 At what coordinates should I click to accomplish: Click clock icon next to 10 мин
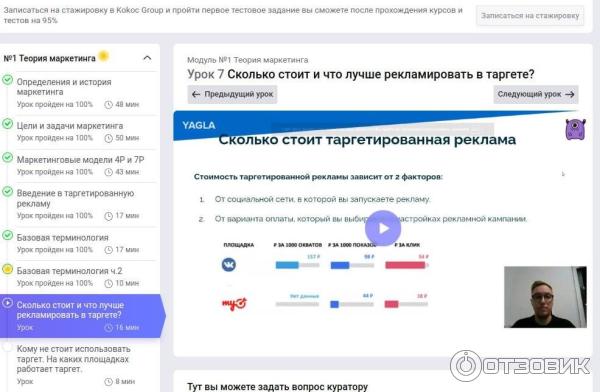(x=108, y=283)
